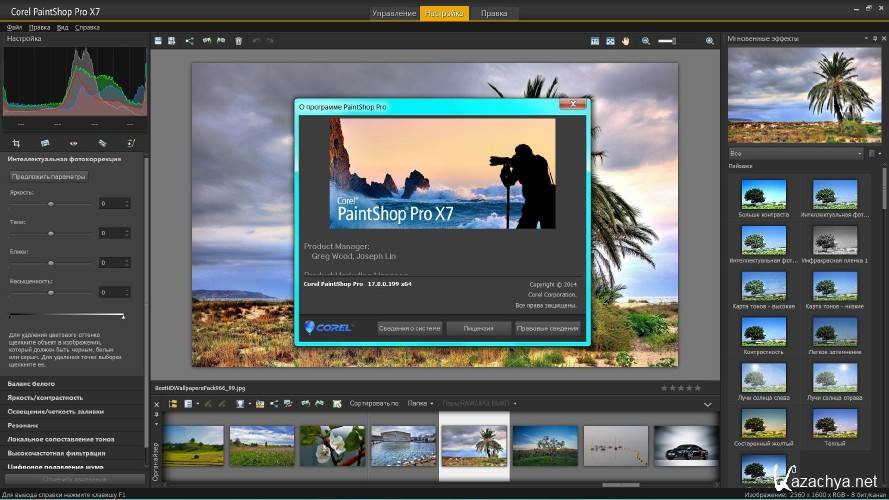Delete the image using the trash icon
Screen dimensions: 889x500
click(238, 41)
